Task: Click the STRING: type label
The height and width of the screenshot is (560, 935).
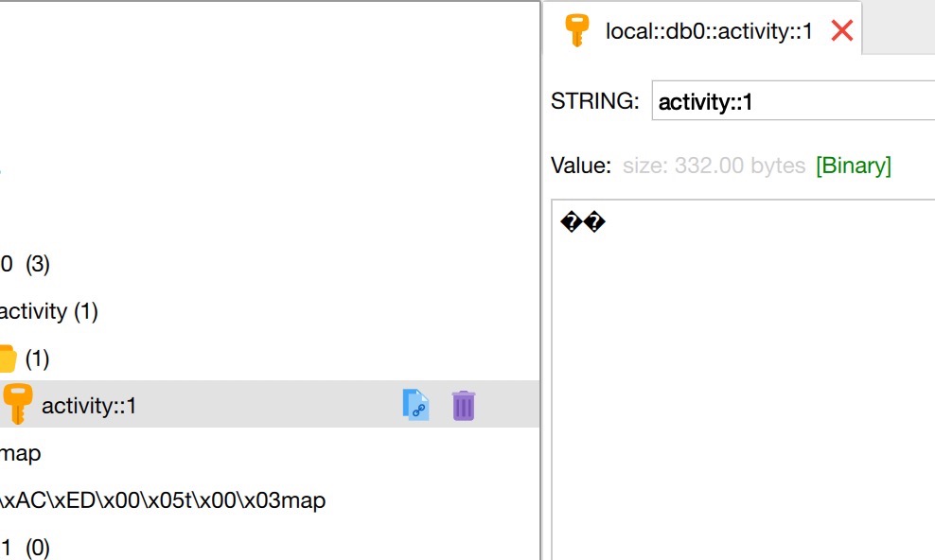Action: coord(594,100)
